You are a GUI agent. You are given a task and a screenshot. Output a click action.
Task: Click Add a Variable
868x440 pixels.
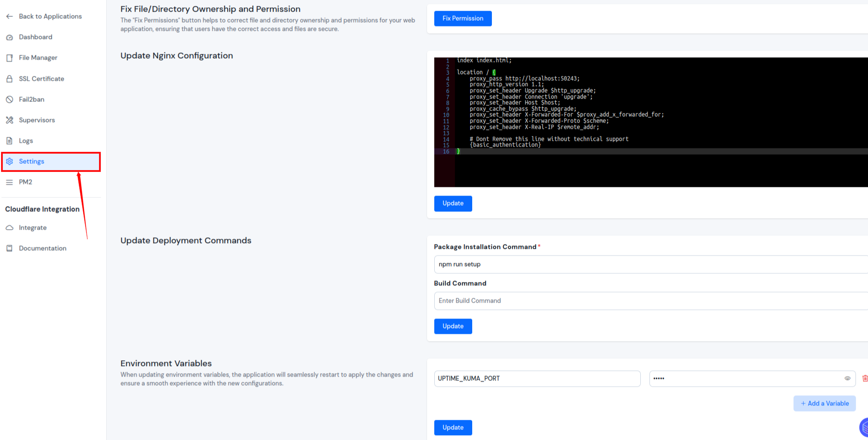click(824, 403)
